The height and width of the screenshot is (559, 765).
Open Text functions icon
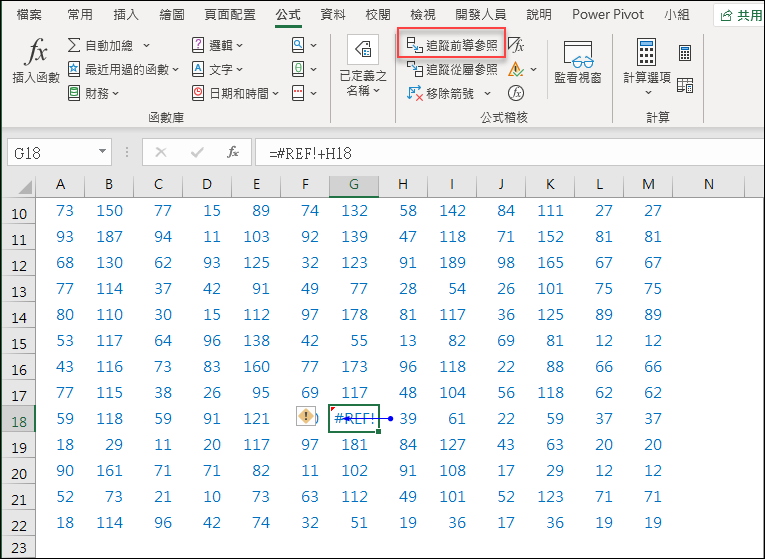click(198, 69)
